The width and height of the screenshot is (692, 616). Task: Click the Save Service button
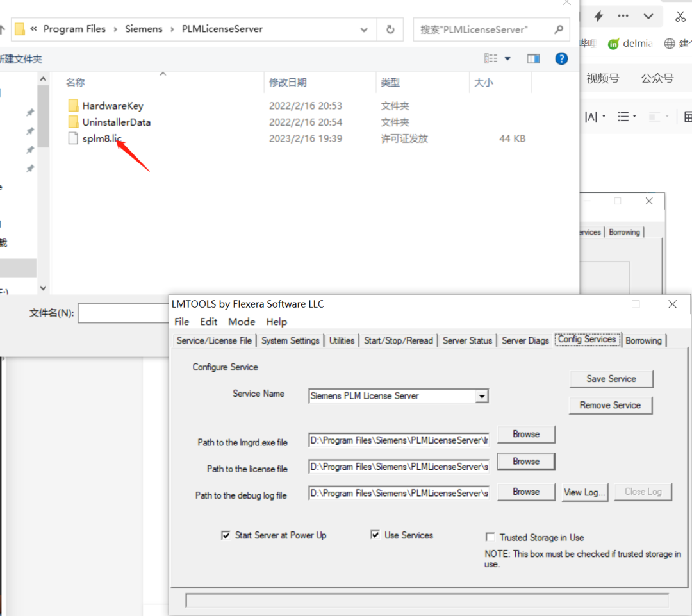pyautogui.click(x=611, y=379)
